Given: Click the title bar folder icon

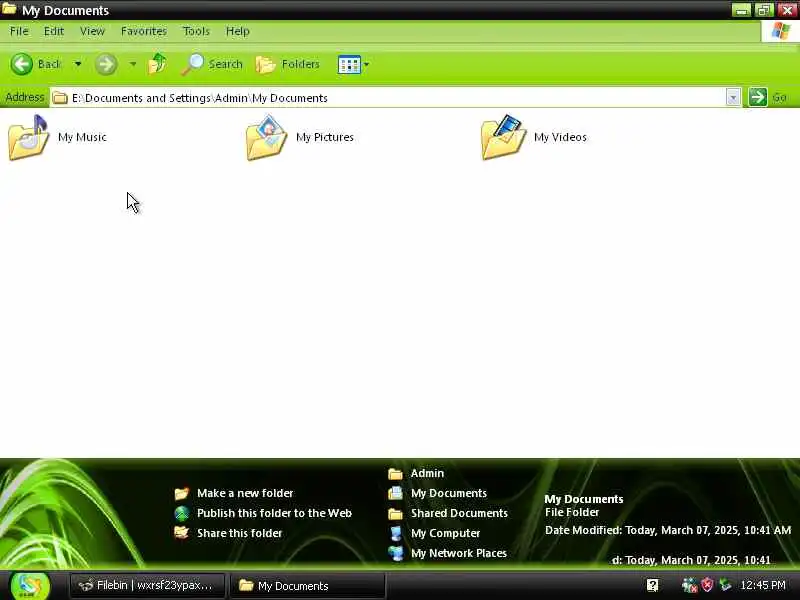Looking at the screenshot, I should tap(9, 9).
